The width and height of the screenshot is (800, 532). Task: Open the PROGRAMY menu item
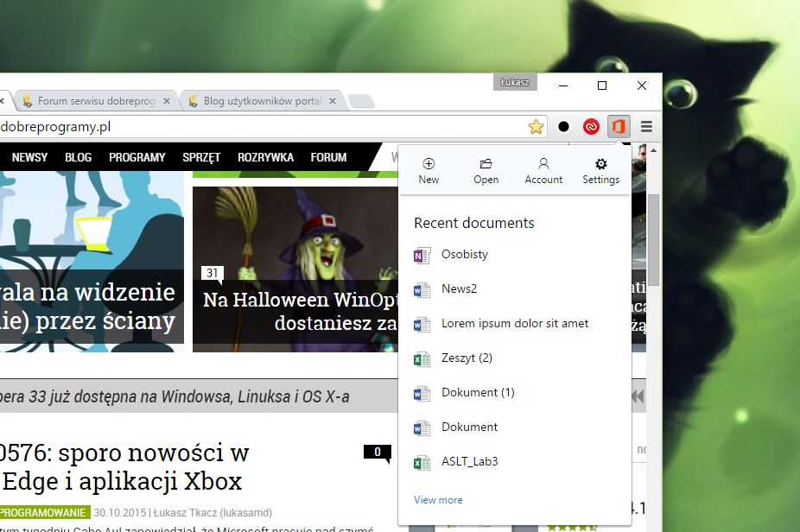click(137, 157)
